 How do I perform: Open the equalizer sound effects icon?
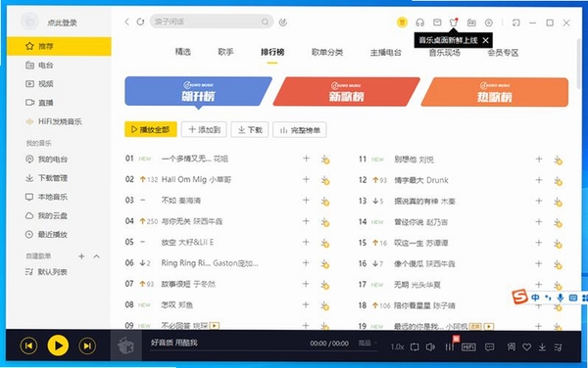449,347
